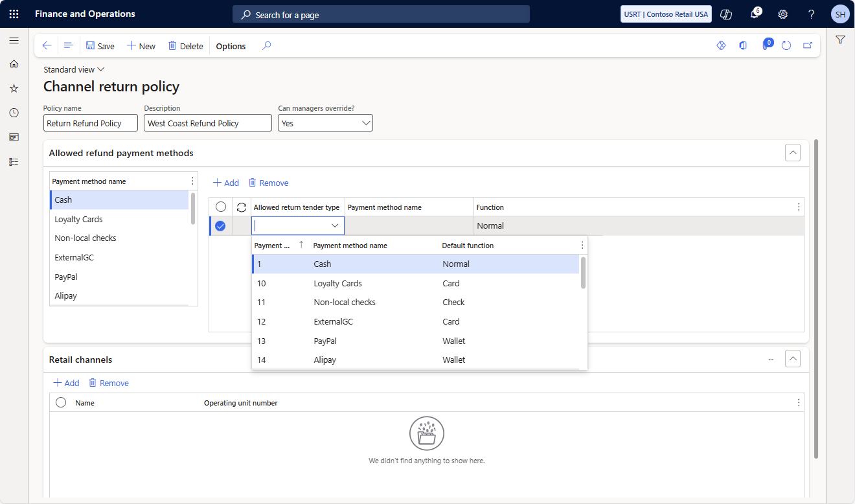This screenshot has width=855, height=504.
Task: Deselect the checked refund payment method row
Action: 221,225
